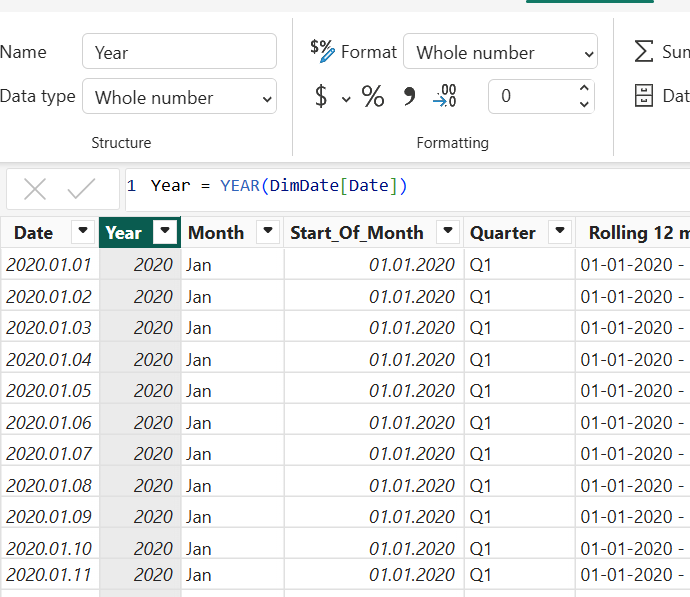Increase decimal places with up arrow

[x=584, y=88]
